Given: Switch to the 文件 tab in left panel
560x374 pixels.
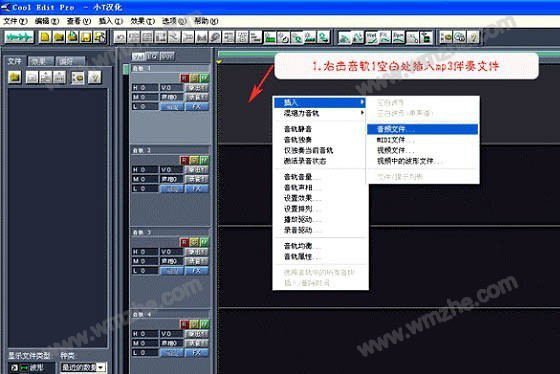Looking at the screenshot, I should [x=15, y=61].
